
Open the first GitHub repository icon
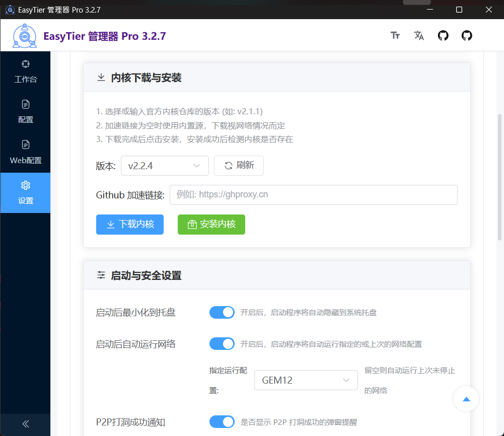[x=443, y=35]
